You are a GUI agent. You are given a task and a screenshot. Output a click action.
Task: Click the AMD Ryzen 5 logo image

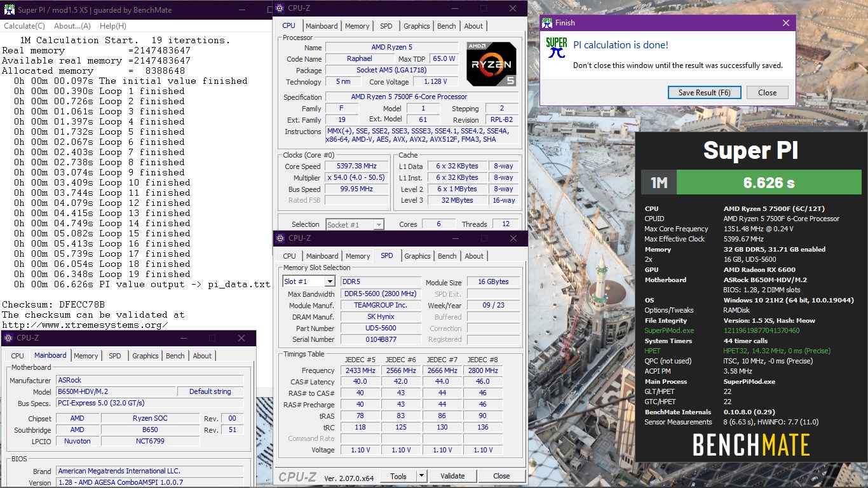(x=491, y=64)
